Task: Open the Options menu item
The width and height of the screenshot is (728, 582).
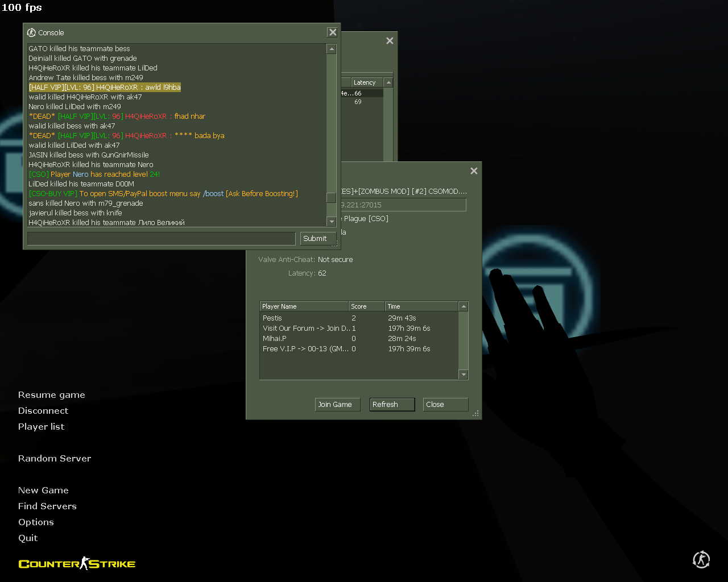Action: click(36, 522)
